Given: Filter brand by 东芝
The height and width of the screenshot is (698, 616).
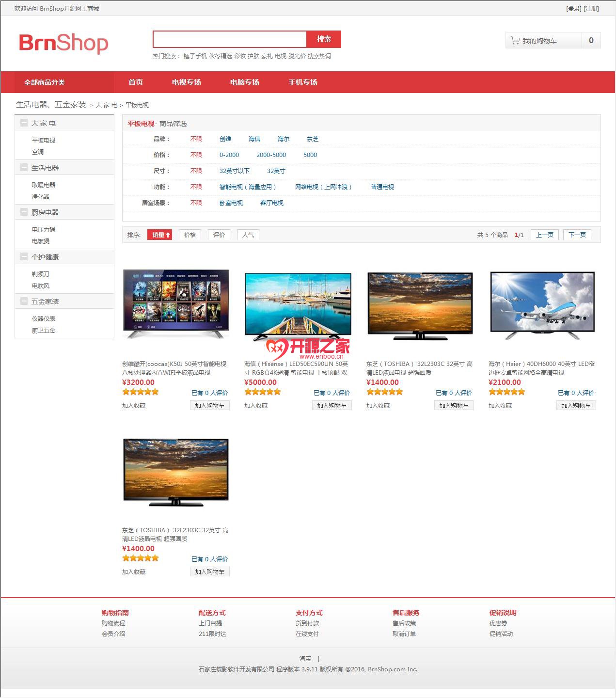Looking at the screenshot, I should (313, 139).
